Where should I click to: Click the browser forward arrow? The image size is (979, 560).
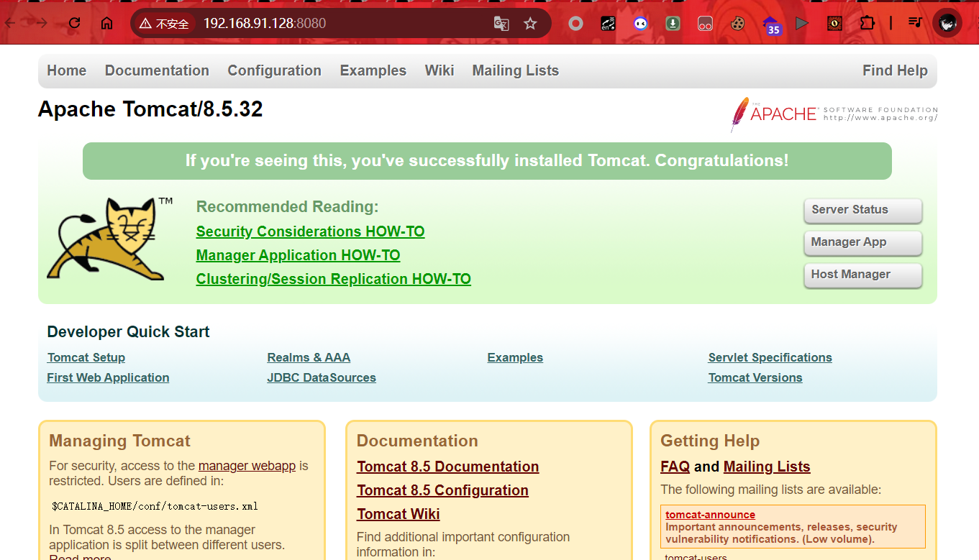pos(42,23)
